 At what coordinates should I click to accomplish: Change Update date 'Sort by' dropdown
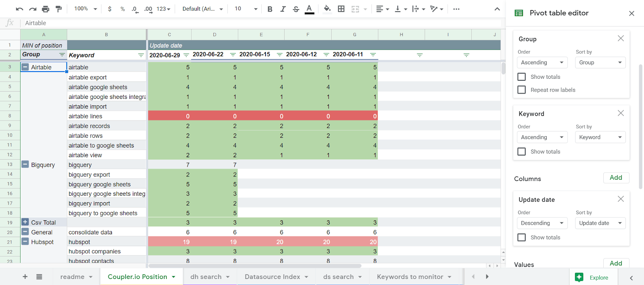coord(600,223)
